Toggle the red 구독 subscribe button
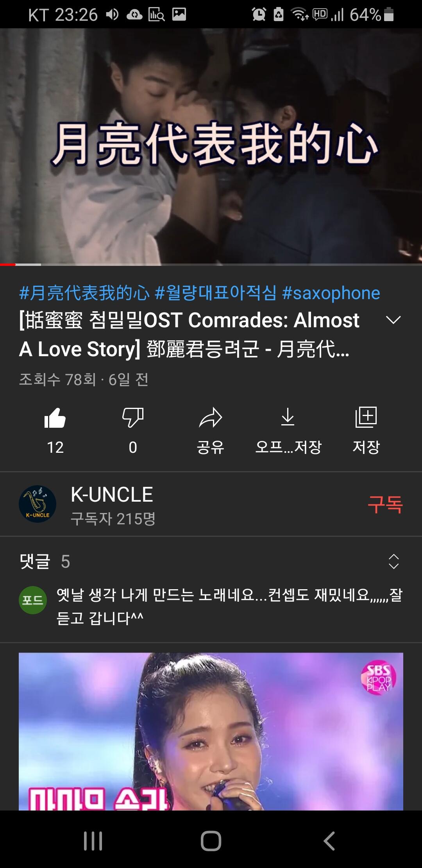 click(385, 504)
